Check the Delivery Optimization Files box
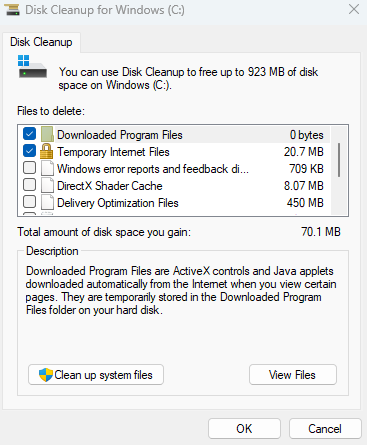 click(30, 202)
